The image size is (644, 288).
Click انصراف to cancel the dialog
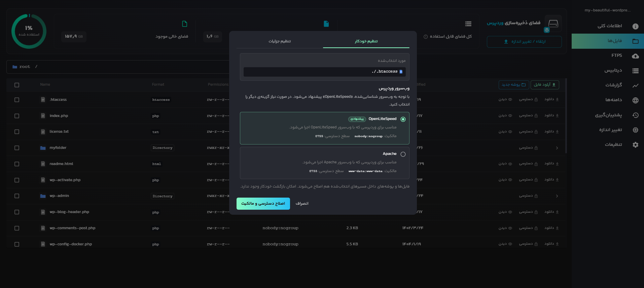302,204
